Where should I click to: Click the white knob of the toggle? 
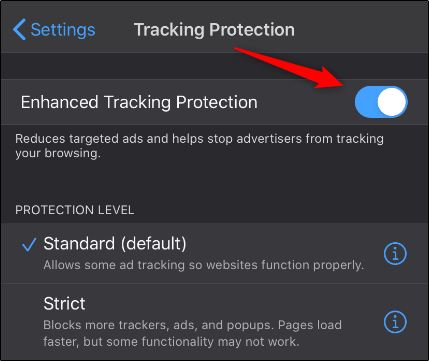(x=391, y=102)
